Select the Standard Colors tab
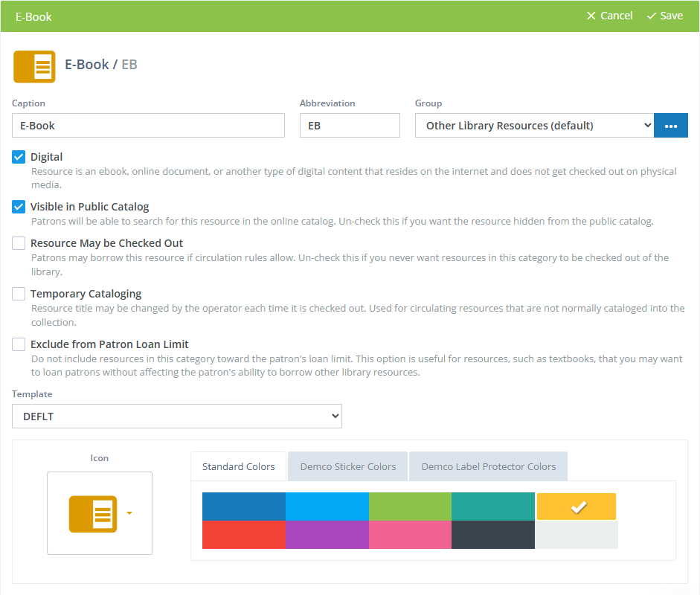 [238, 466]
